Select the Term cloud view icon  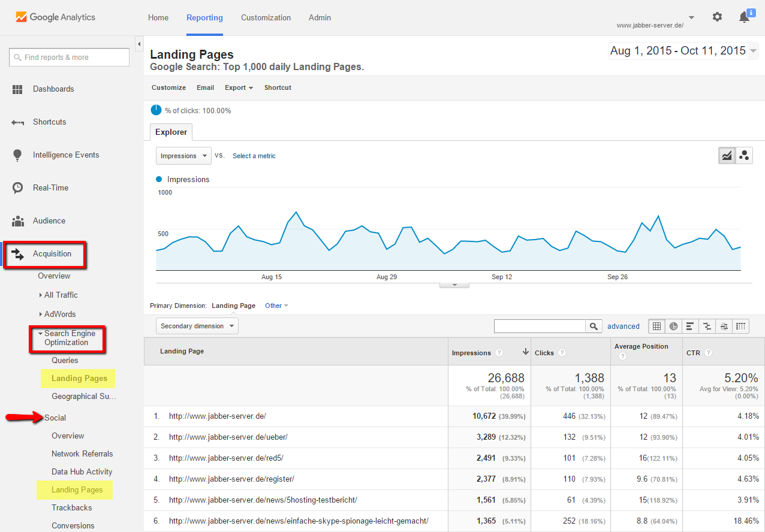point(724,326)
